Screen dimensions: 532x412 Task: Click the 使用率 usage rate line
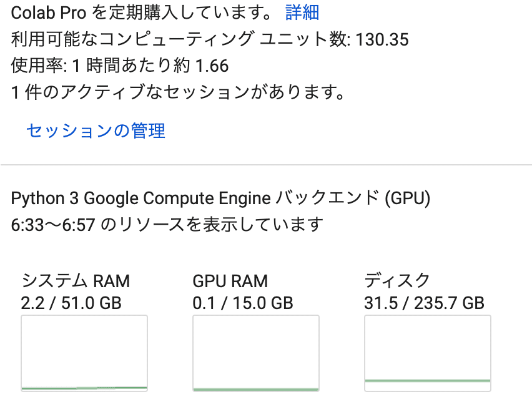click(x=120, y=66)
